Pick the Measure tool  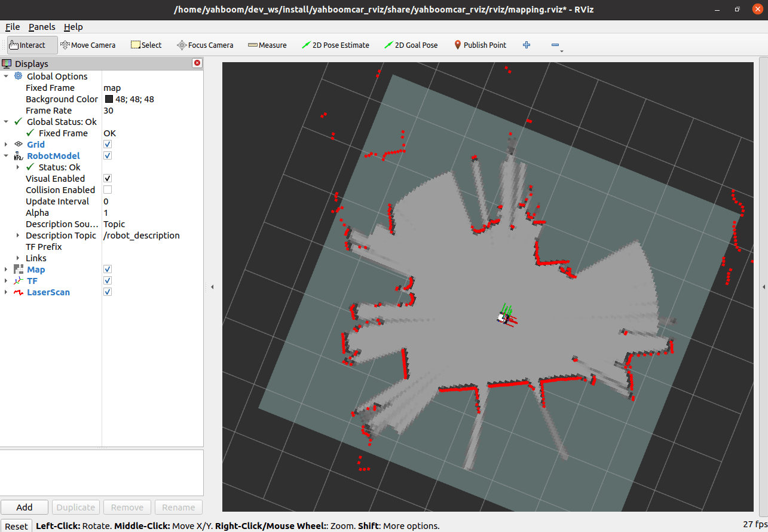coord(267,45)
